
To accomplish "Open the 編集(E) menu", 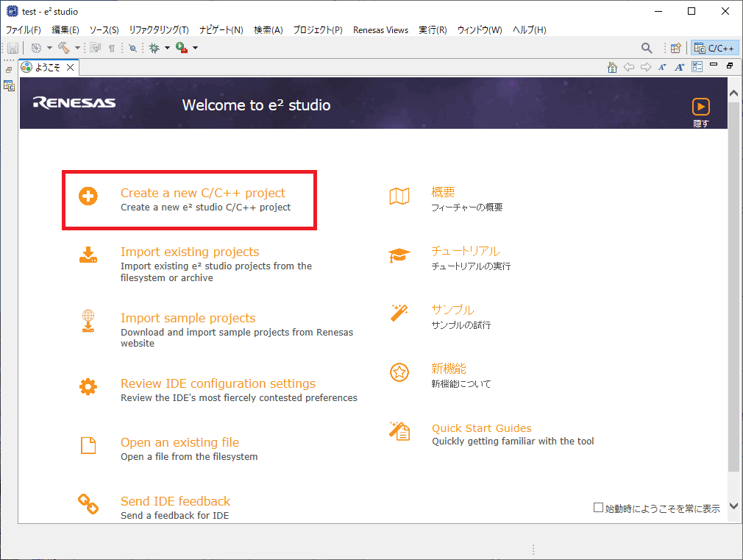I will 65,30.
